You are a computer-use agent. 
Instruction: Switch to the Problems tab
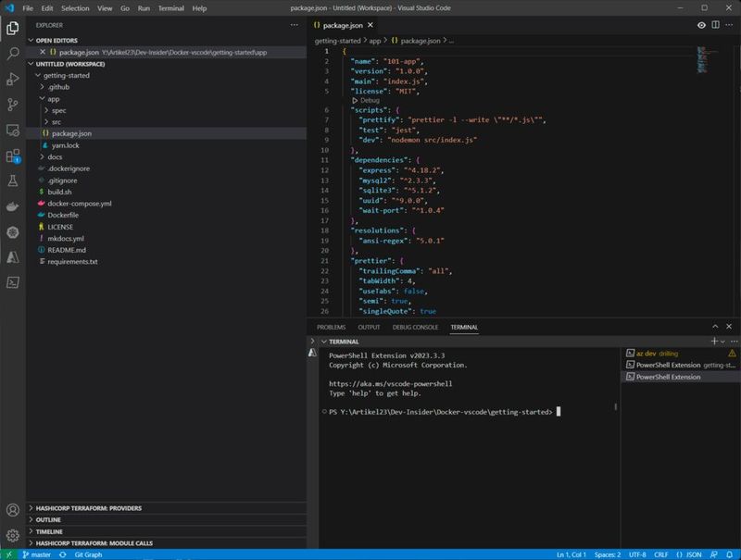click(331, 327)
